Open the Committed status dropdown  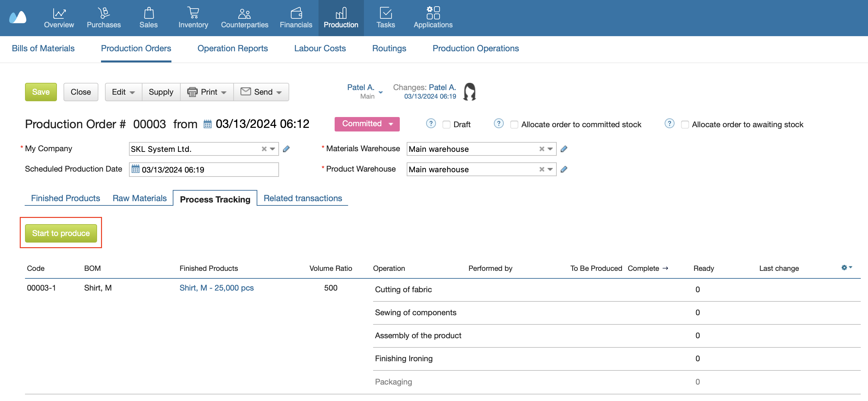[x=367, y=124]
